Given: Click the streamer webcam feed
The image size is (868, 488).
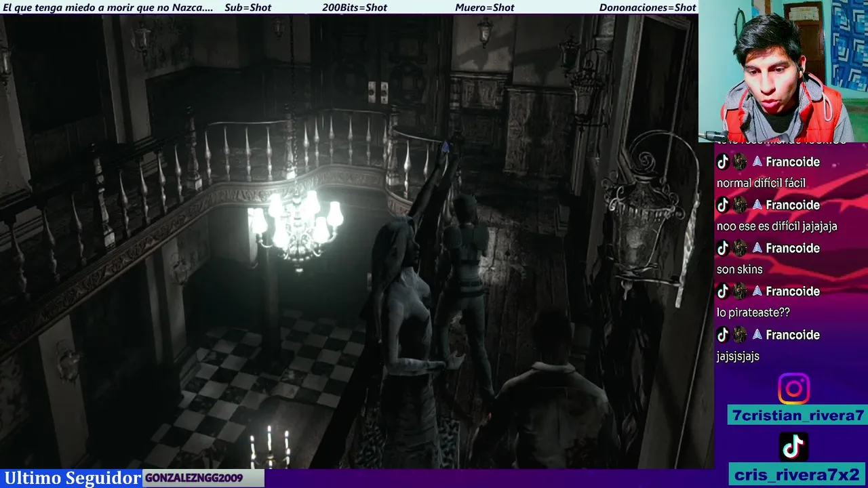Looking at the screenshot, I should pyautogui.click(x=783, y=71).
